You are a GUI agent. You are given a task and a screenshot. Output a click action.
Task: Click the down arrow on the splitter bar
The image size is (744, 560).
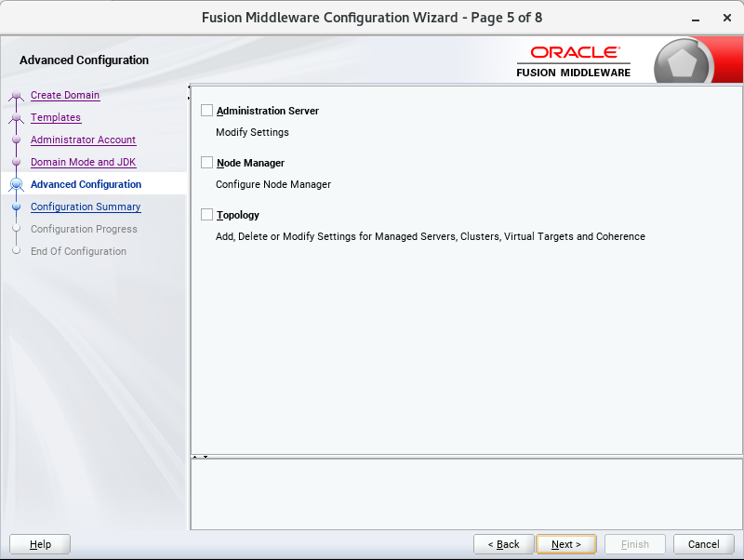(206, 457)
